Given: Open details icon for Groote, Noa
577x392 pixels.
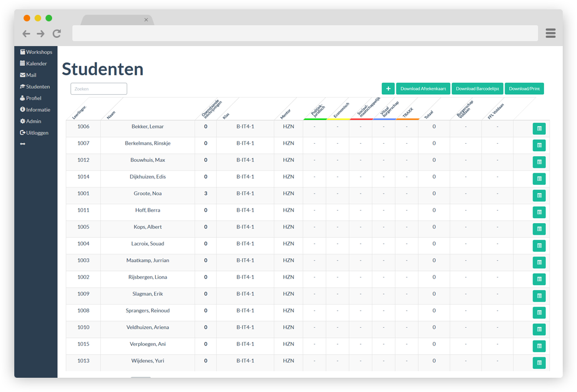Looking at the screenshot, I should pyautogui.click(x=539, y=196).
